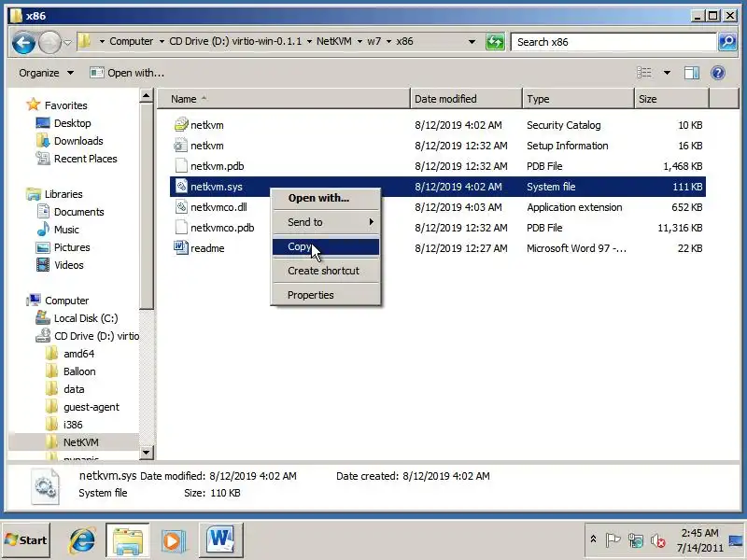Expand the NetKVM breadcrumb dropdown arrow

coord(359,41)
